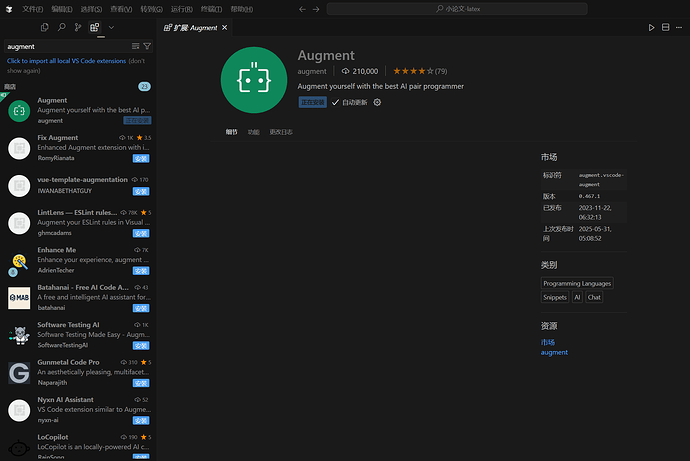
Task: Expand the additional views chevron
Action: (111, 27)
